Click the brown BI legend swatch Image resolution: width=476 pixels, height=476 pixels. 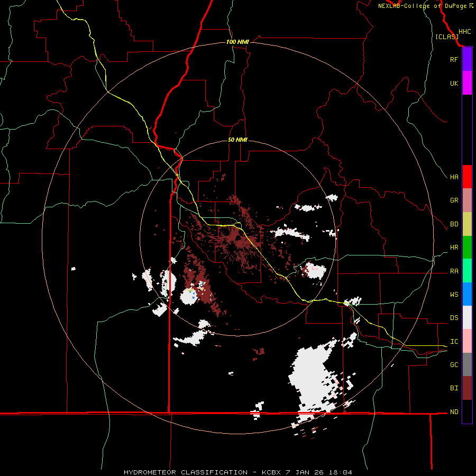[467, 388]
